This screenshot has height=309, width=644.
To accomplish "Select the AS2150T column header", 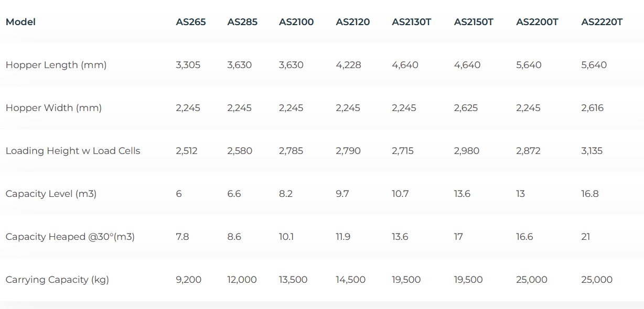I will point(474,22).
